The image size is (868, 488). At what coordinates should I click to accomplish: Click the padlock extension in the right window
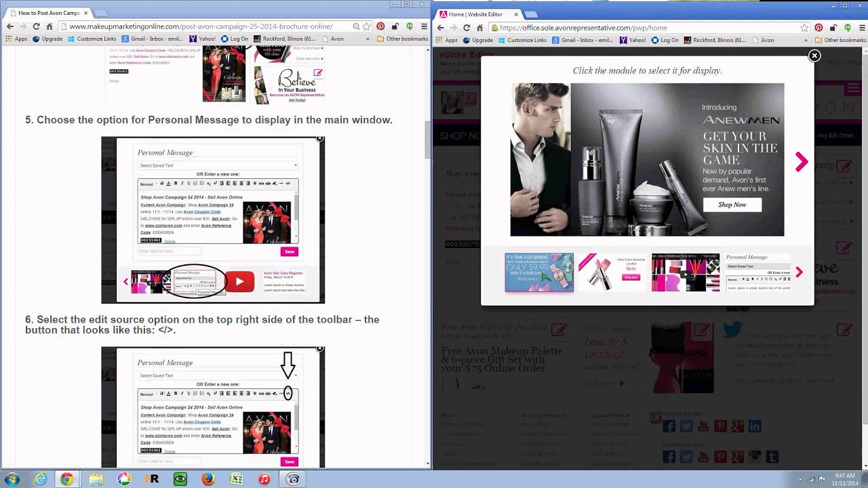(x=833, y=28)
